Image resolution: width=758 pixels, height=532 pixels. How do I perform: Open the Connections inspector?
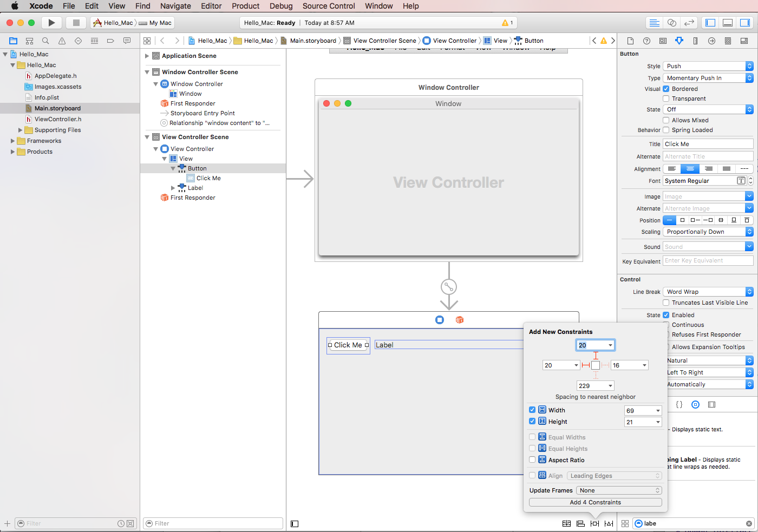pos(711,41)
